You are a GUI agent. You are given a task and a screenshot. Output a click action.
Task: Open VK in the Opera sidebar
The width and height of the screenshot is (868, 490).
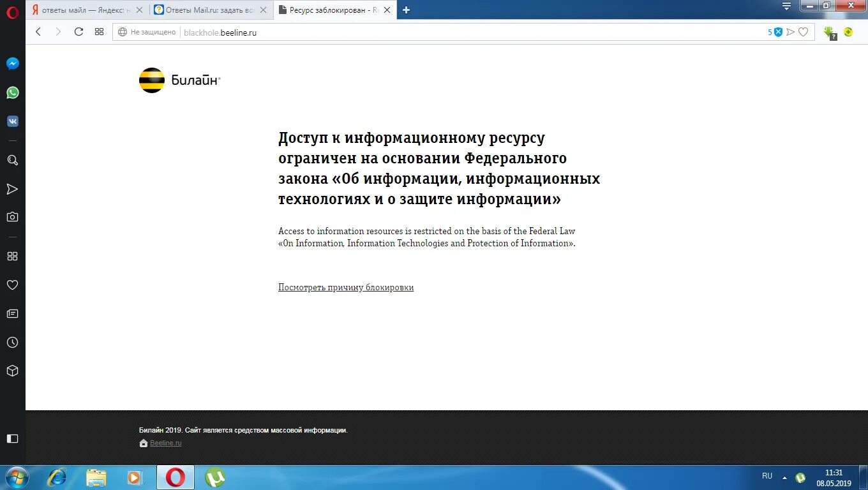pyautogui.click(x=13, y=121)
